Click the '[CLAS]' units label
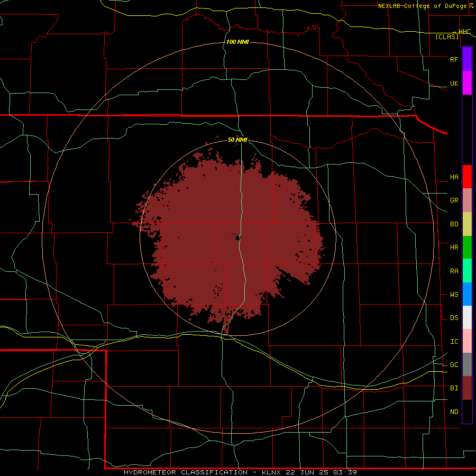 point(447,37)
